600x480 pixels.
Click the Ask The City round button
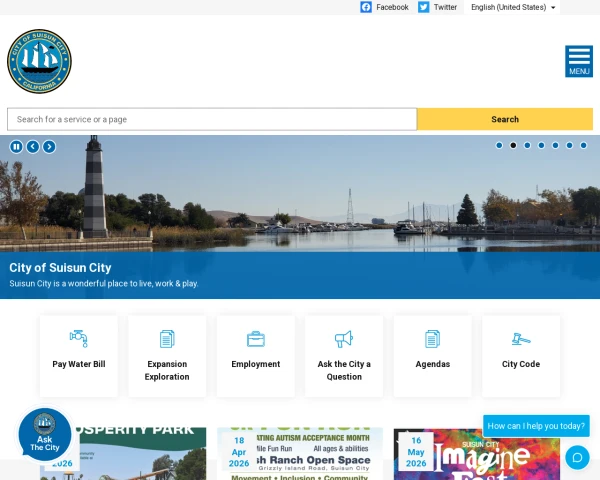tap(44, 434)
